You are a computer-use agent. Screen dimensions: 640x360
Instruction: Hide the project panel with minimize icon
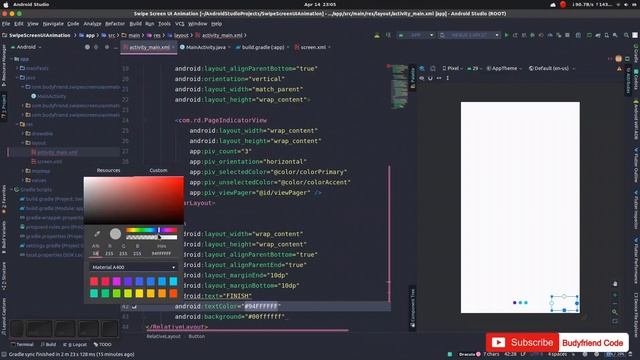[x=115, y=47]
